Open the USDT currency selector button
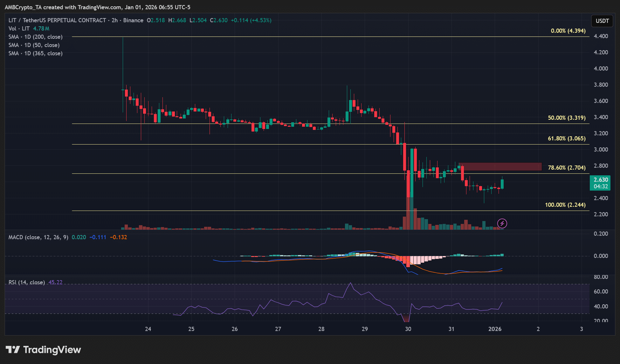Image resolution: width=620 pixels, height=364 pixels. pos(602,21)
